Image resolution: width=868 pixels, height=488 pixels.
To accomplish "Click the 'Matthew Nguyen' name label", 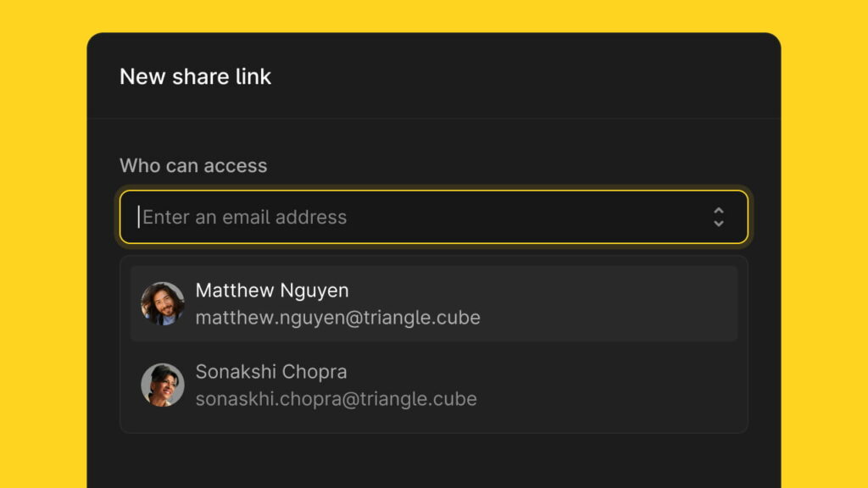I will 272,291.
